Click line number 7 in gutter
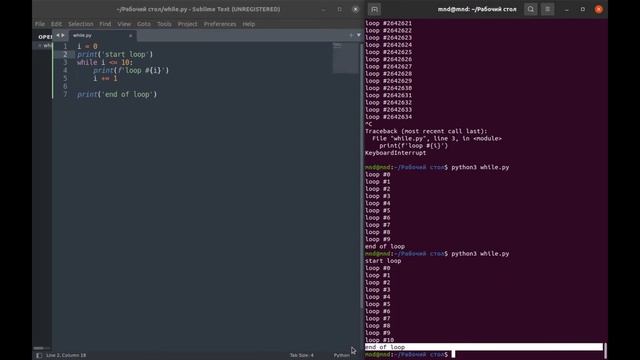The height and width of the screenshot is (360, 640). [65, 94]
